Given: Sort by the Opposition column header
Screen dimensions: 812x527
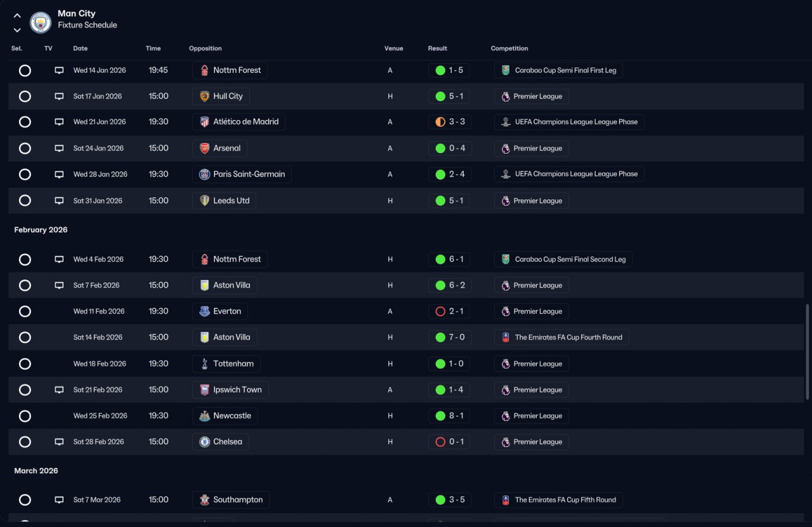Looking at the screenshot, I should point(206,48).
